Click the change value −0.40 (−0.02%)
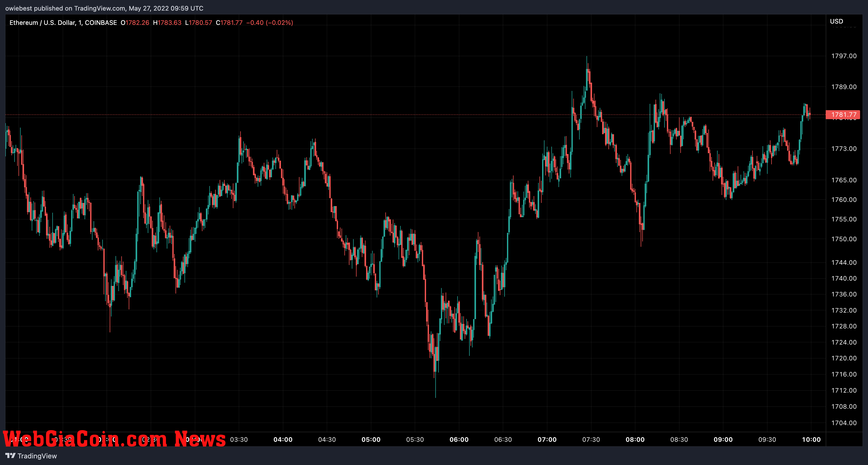868x465 pixels. click(x=270, y=22)
